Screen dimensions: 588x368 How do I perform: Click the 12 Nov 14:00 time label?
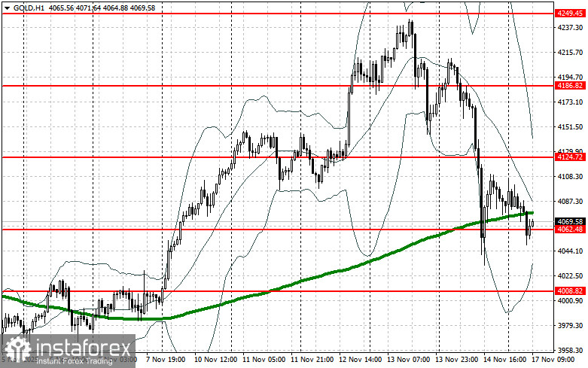(360, 360)
